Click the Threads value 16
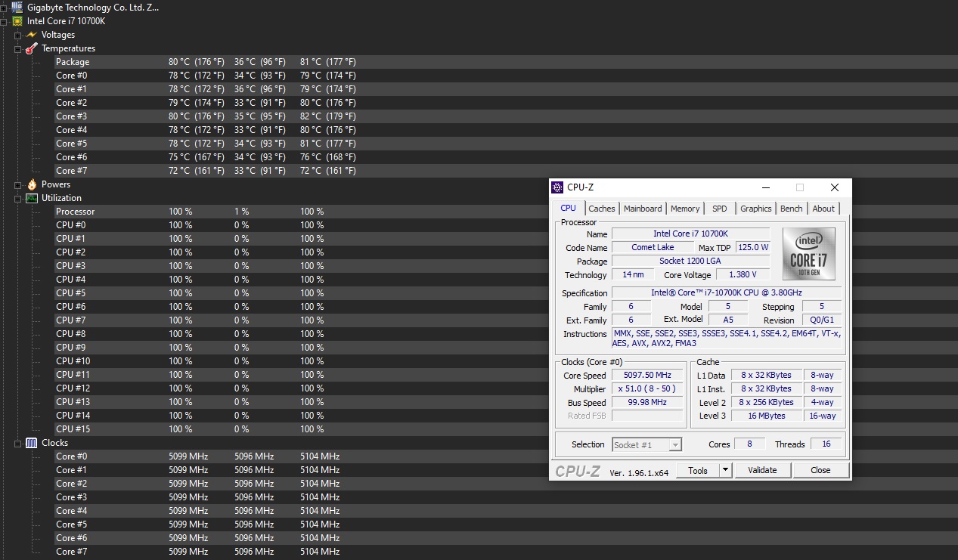958x560 pixels. coord(826,444)
